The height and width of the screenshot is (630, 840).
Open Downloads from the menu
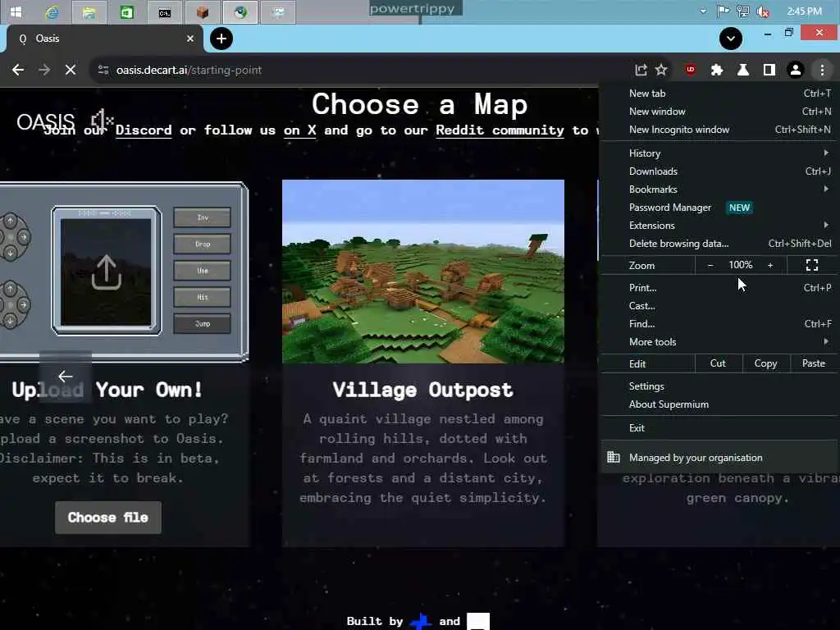click(x=720, y=171)
